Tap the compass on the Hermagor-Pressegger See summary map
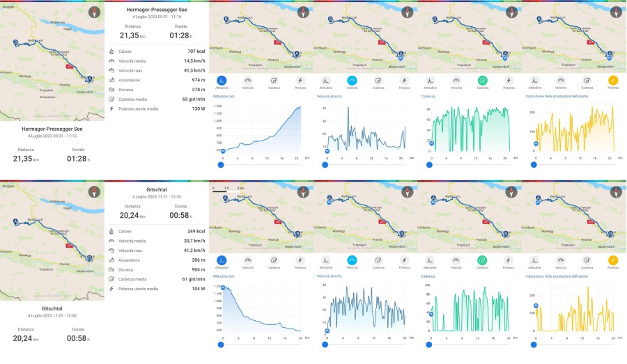Screen dimensions: 627x364 pos(93,12)
